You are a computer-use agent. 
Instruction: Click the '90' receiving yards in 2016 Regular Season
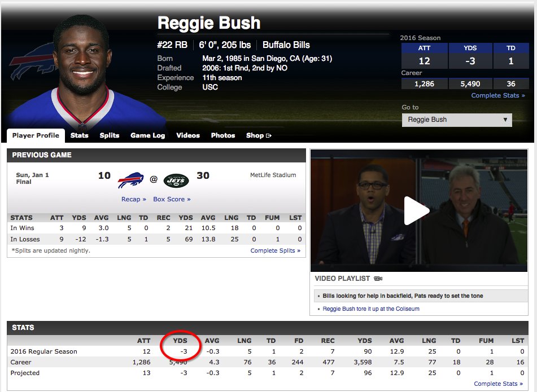(368, 351)
